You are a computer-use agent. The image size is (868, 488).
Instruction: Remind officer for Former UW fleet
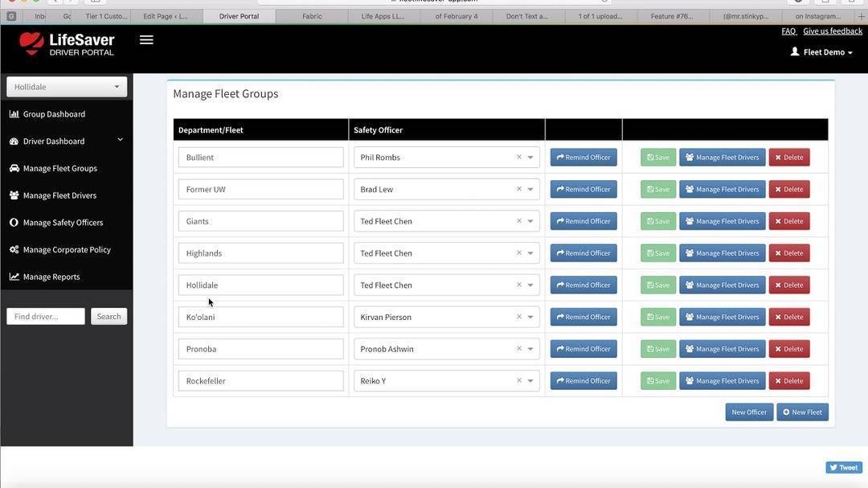583,190
